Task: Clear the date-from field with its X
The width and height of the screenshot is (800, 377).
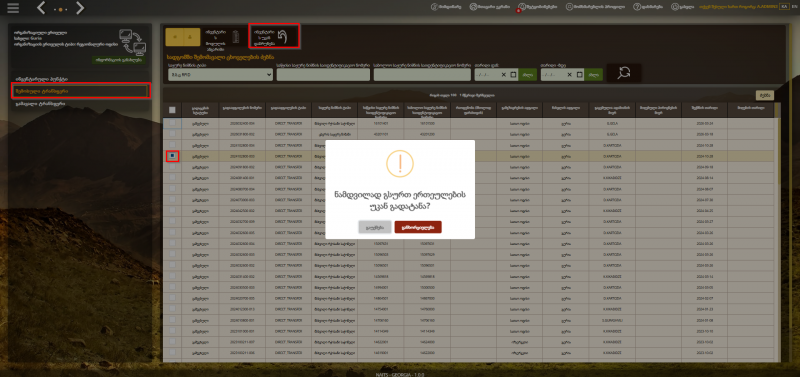Action: click(x=504, y=74)
